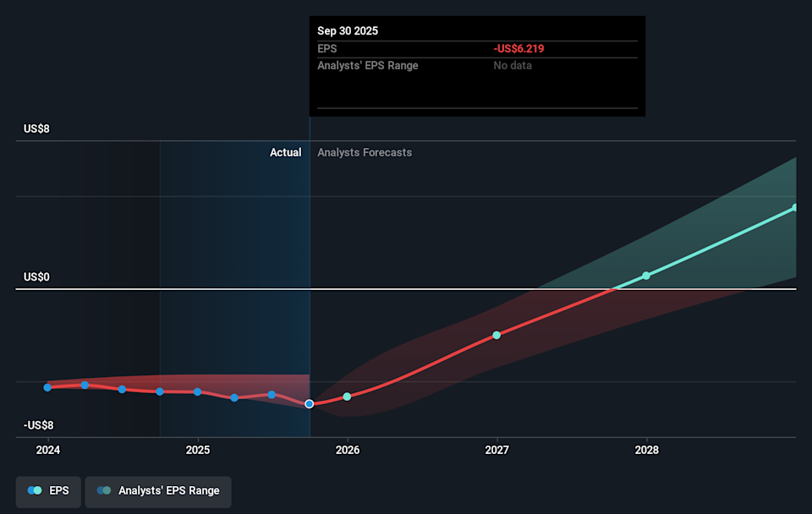Toggle the EPS legend button
Image resolution: width=812 pixels, height=514 pixels.
click(x=48, y=491)
